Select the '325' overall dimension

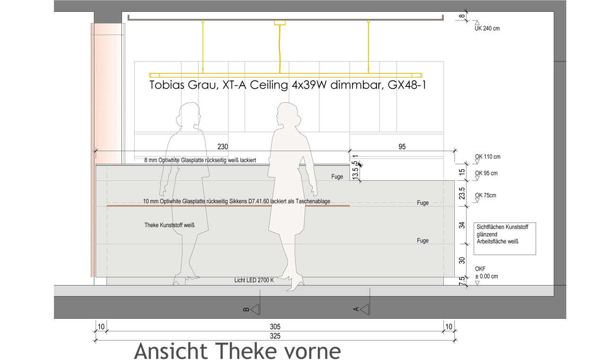pyautogui.click(x=275, y=337)
